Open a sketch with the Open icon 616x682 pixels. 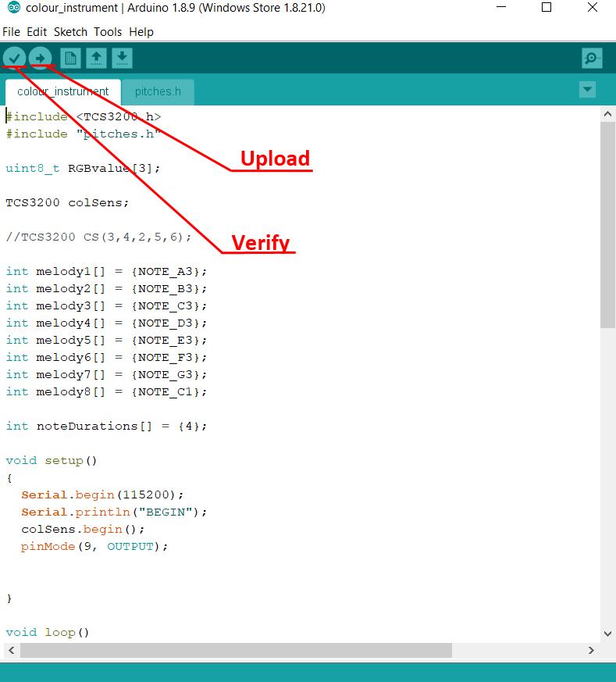96,58
